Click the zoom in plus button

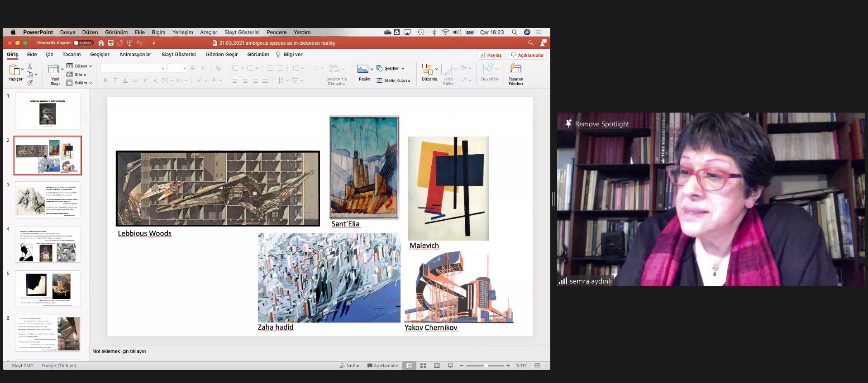point(508,365)
